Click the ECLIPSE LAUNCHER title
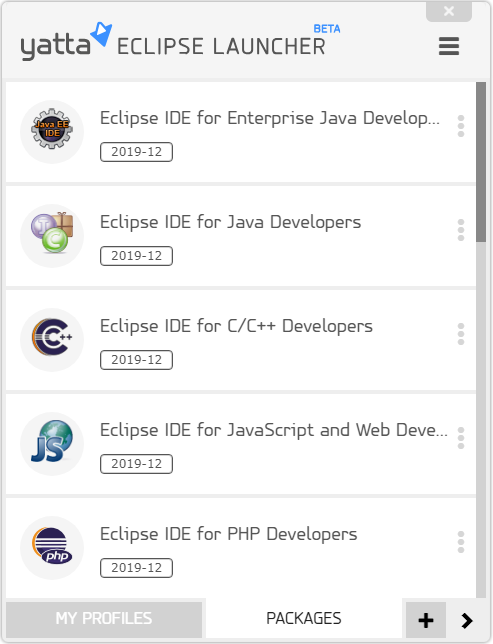The width and height of the screenshot is (493, 644). point(221,46)
